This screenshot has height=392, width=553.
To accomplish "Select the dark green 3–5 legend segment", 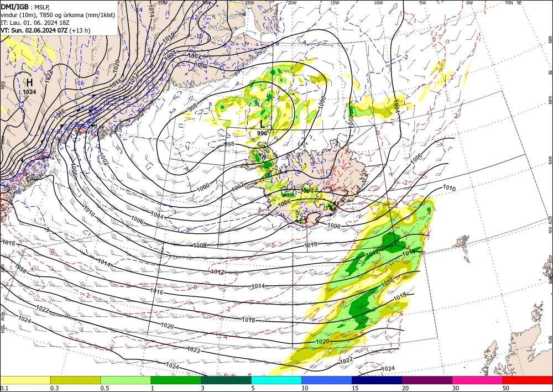I will coord(226,380).
